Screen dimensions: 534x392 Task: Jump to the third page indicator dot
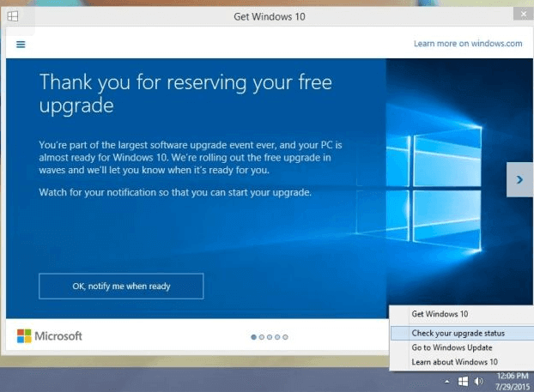click(x=270, y=337)
